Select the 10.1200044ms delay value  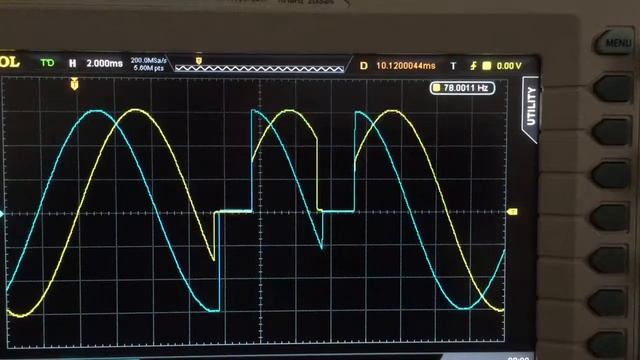[406, 66]
